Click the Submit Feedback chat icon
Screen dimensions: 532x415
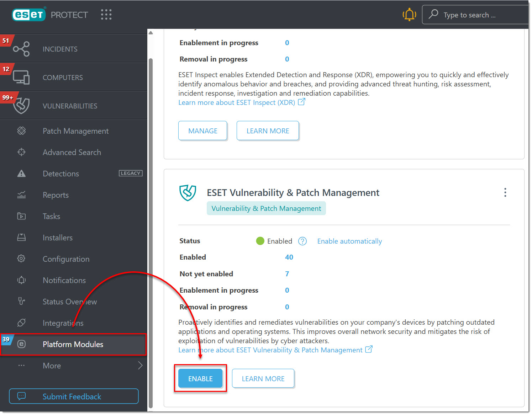pyautogui.click(x=21, y=396)
